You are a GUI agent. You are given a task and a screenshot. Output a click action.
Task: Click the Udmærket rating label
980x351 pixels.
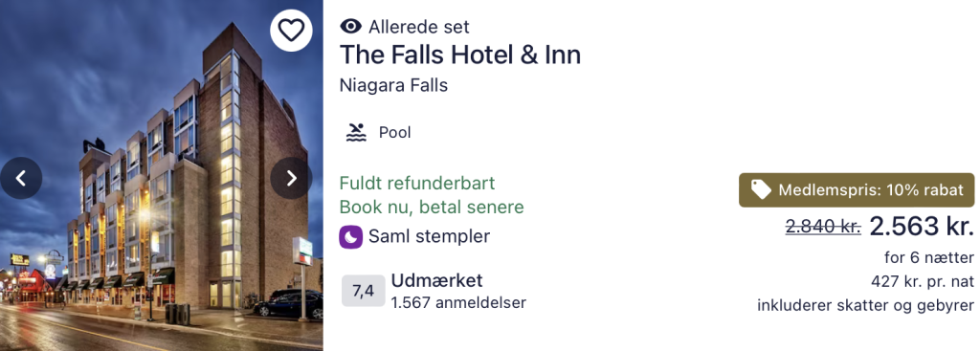click(x=436, y=280)
